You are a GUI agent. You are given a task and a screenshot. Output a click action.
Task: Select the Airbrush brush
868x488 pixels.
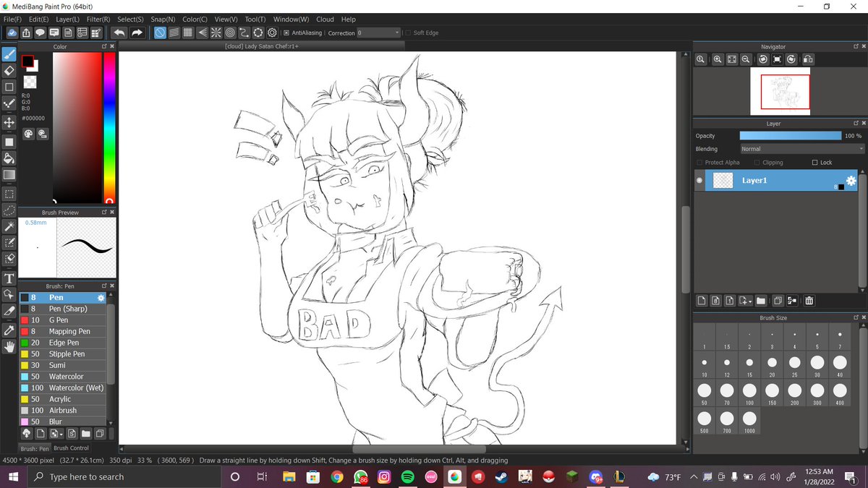[63, 410]
